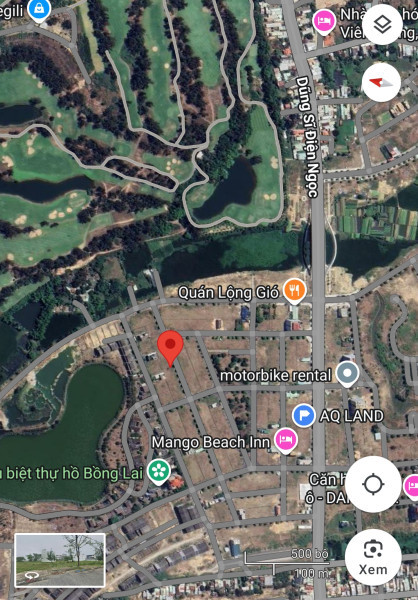
Task: Tap the motorbike rental location marker
Action: (348, 374)
